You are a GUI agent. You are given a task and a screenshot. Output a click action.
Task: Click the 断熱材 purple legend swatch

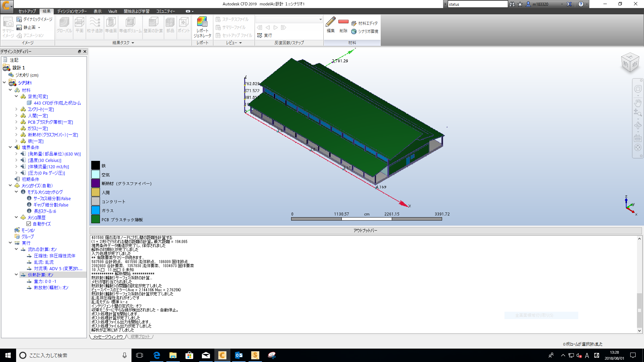[x=96, y=183]
